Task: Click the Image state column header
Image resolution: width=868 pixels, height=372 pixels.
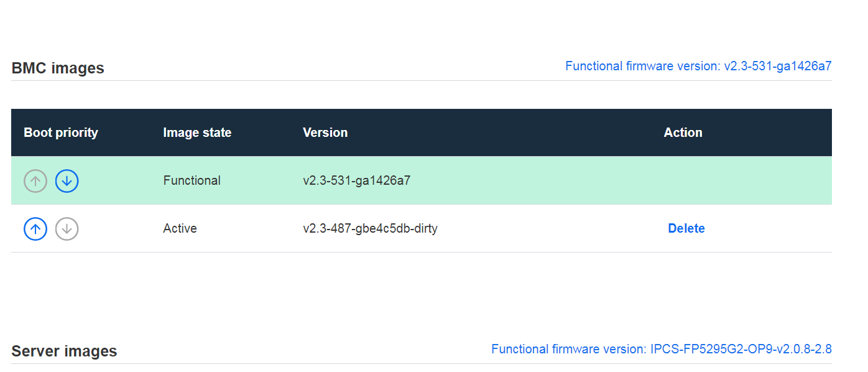Action: 197,133
